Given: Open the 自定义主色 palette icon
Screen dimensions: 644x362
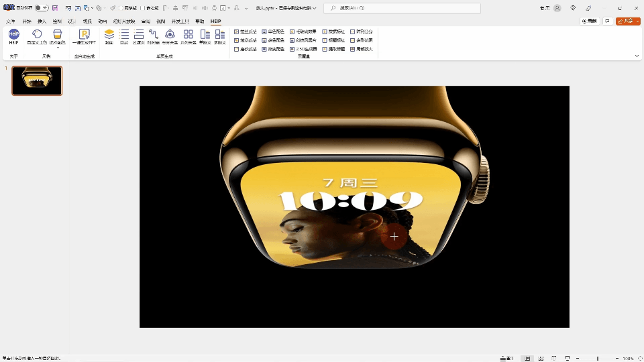Looking at the screenshot, I should (37, 34).
